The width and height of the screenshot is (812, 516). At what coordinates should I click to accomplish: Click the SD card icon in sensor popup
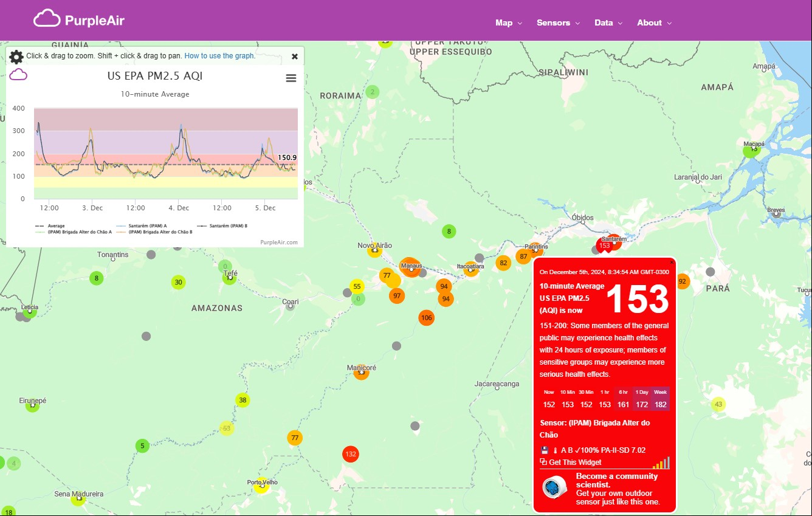point(545,450)
